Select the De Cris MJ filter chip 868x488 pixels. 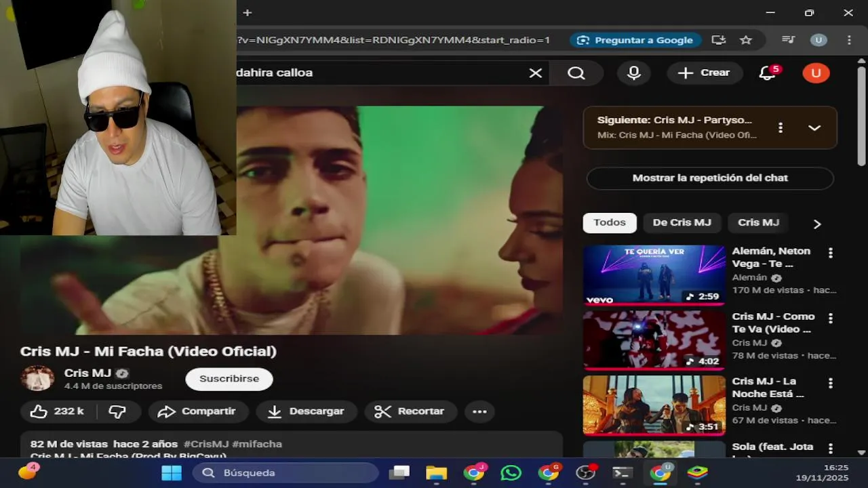point(682,223)
